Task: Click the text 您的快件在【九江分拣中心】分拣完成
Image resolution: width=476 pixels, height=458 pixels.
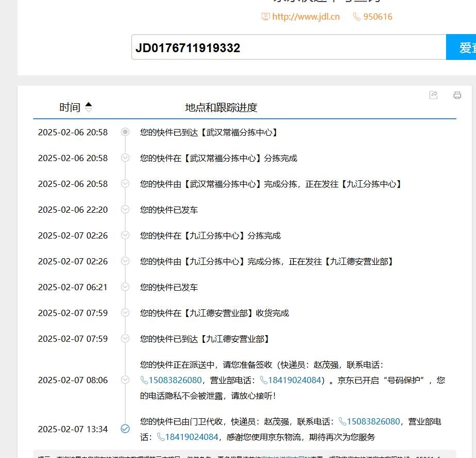Action: (210, 235)
